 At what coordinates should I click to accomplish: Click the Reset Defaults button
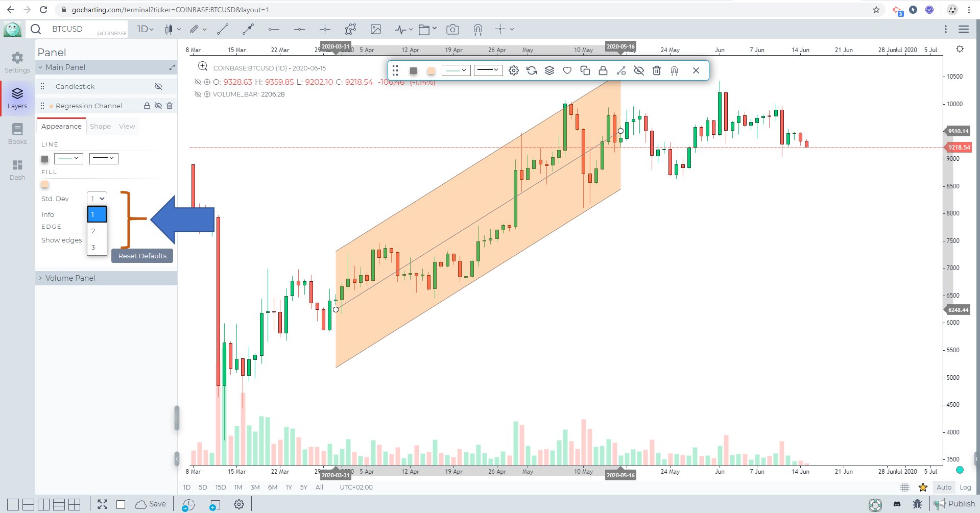142,256
